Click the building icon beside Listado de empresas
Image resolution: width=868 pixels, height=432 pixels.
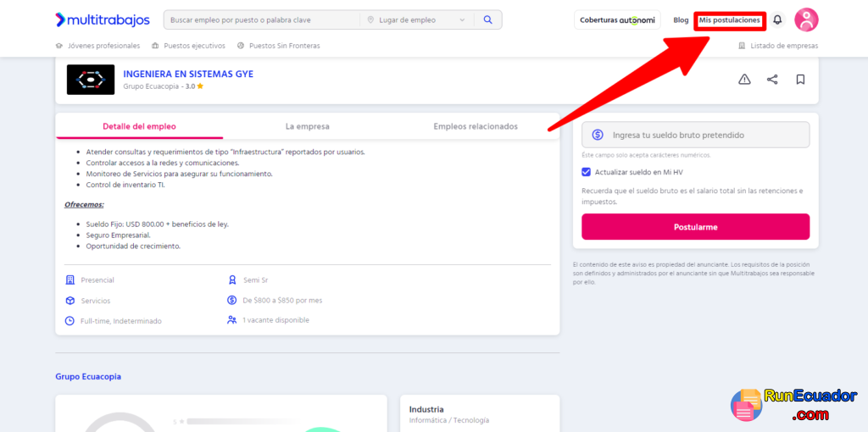point(742,46)
